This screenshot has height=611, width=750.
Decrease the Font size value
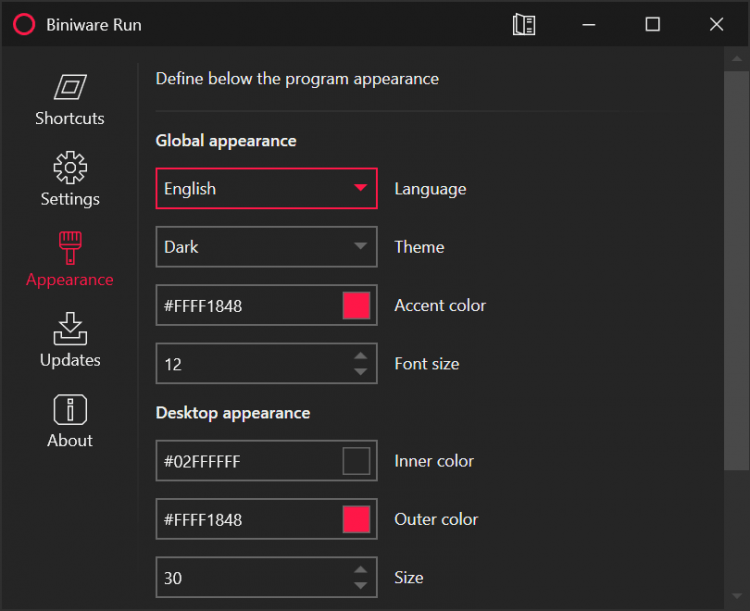click(361, 372)
